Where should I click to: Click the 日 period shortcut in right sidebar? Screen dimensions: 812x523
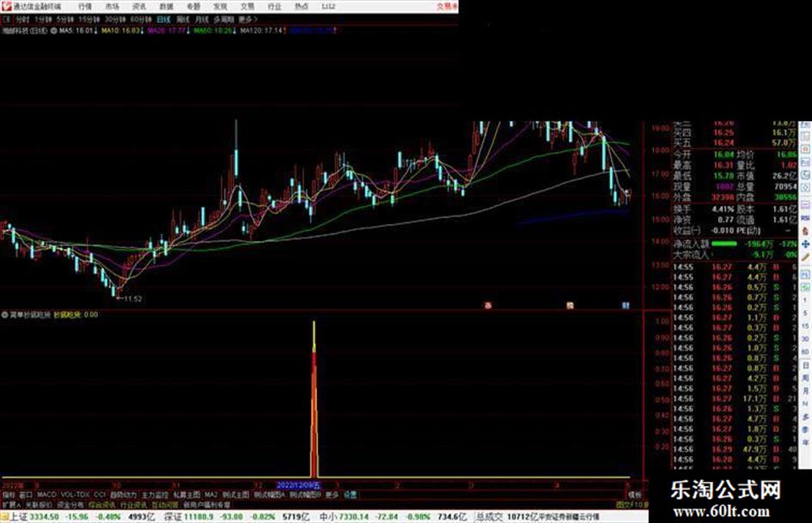(x=805, y=365)
